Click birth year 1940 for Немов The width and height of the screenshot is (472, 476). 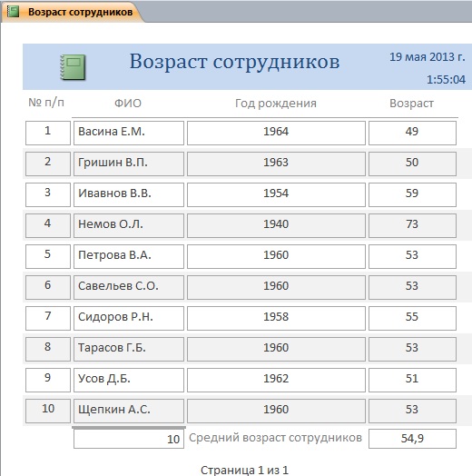click(276, 225)
